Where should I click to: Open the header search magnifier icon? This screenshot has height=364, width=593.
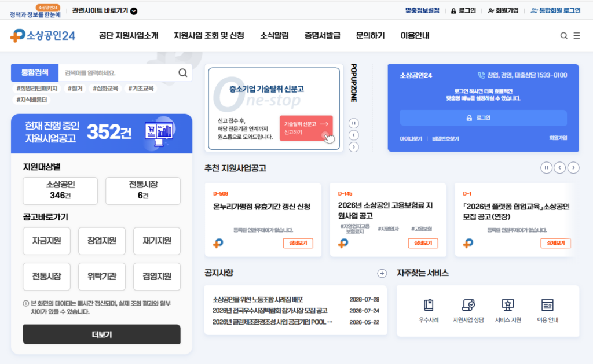pyautogui.click(x=563, y=35)
